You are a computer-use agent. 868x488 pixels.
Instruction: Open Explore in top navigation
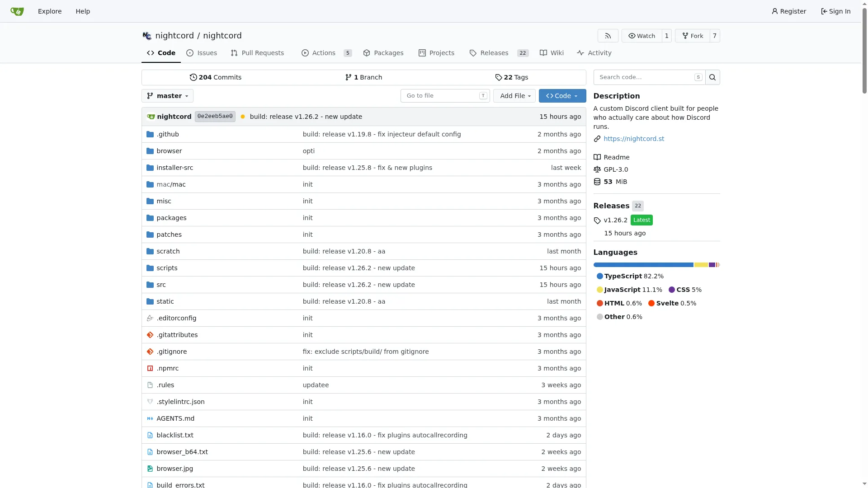(x=50, y=11)
